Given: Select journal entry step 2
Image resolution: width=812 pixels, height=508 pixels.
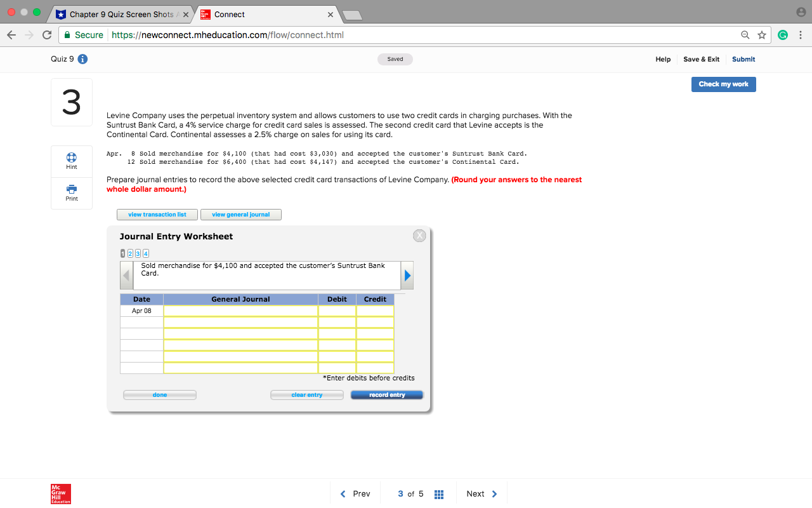Looking at the screenshot, I should [130, 253].
